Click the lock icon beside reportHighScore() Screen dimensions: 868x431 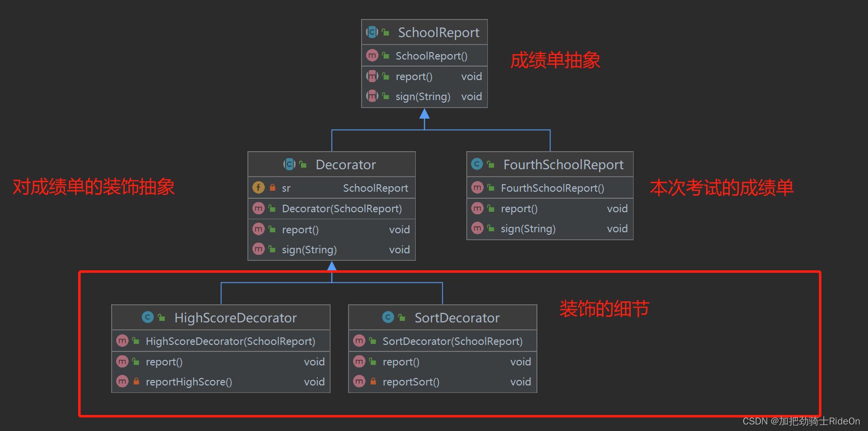[x=136, y=381]
